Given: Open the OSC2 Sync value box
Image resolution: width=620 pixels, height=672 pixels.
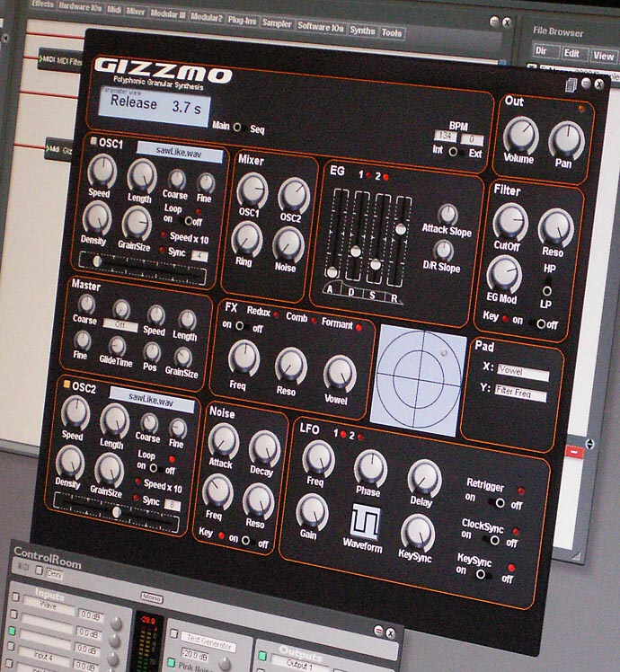Looking at the screenshot, I should (x=173, y=505).
